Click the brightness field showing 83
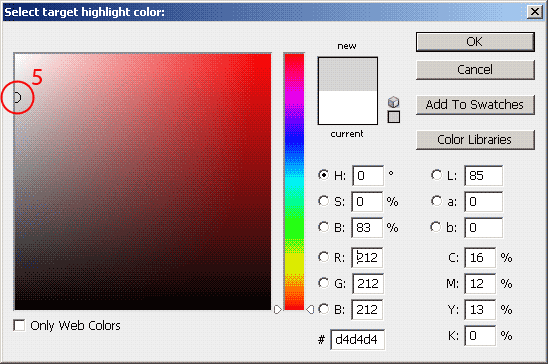This screenshot has height=364, width=548. coord(367,228)
